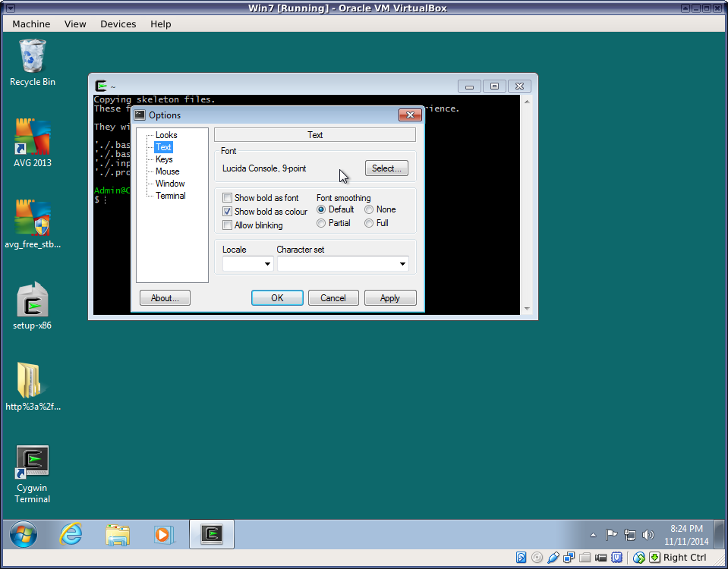Select the Text options category
The width and height of the screenshot is (728, 569).
pyautogui.click(x=163, y=147)
